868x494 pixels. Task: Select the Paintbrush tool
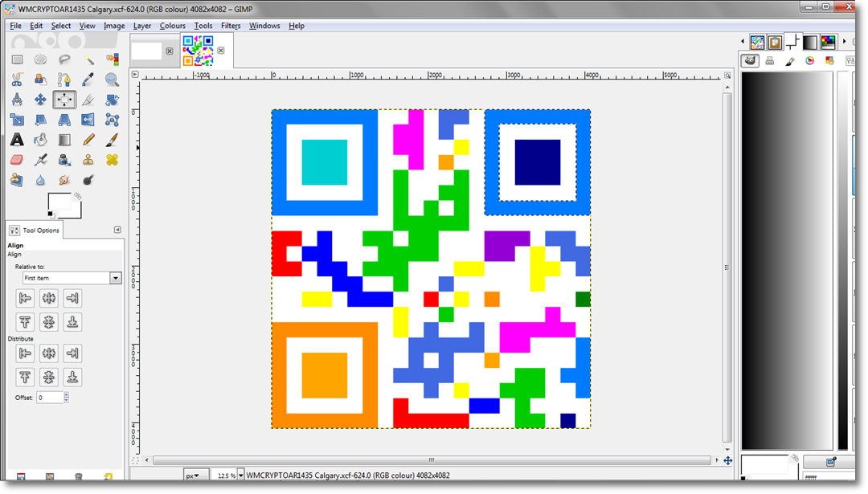pyautogui.click(x=112, y=140)
